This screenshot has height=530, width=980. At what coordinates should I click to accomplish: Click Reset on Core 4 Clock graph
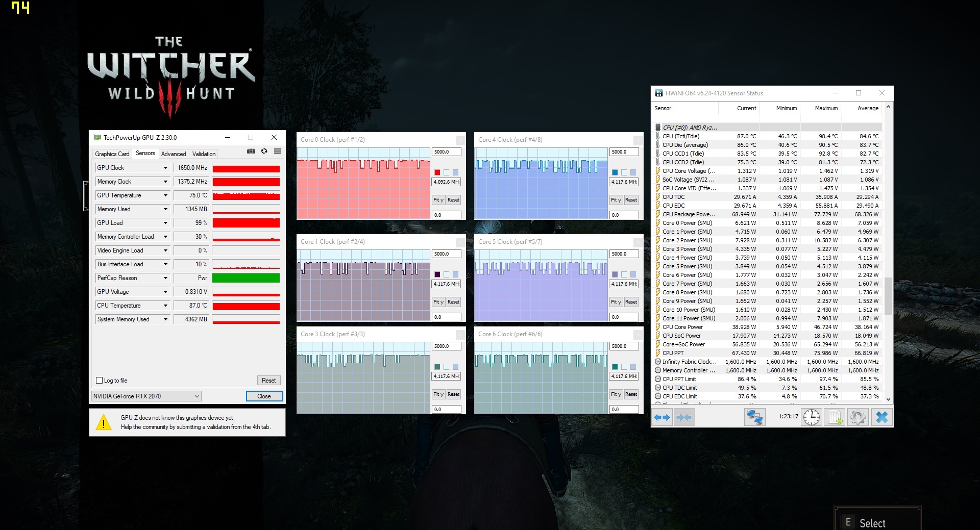[x=631, y=200]
